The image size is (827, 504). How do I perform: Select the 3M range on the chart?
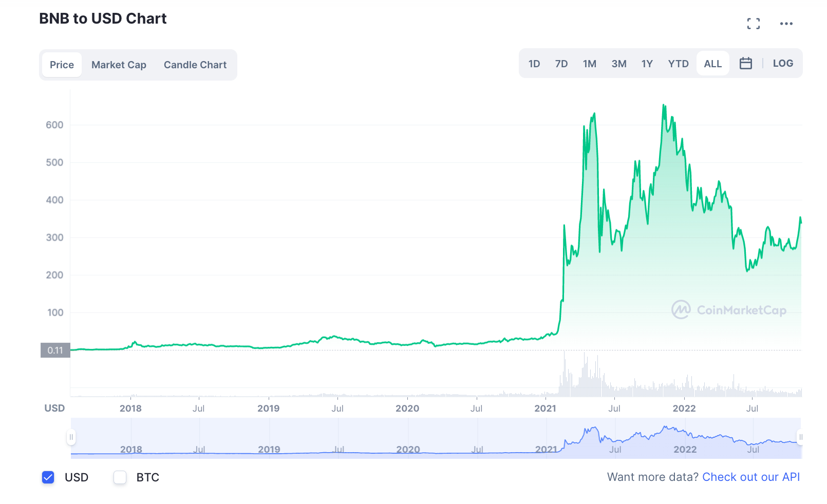click(618, 63)
